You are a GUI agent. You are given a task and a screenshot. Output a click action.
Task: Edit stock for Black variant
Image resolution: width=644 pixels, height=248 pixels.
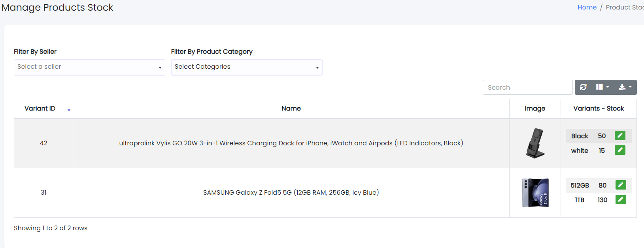[620, 136]
